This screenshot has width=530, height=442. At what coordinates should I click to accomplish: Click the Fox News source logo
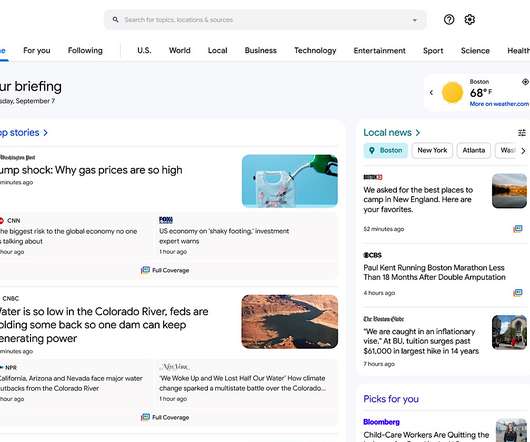click(166, 220)
